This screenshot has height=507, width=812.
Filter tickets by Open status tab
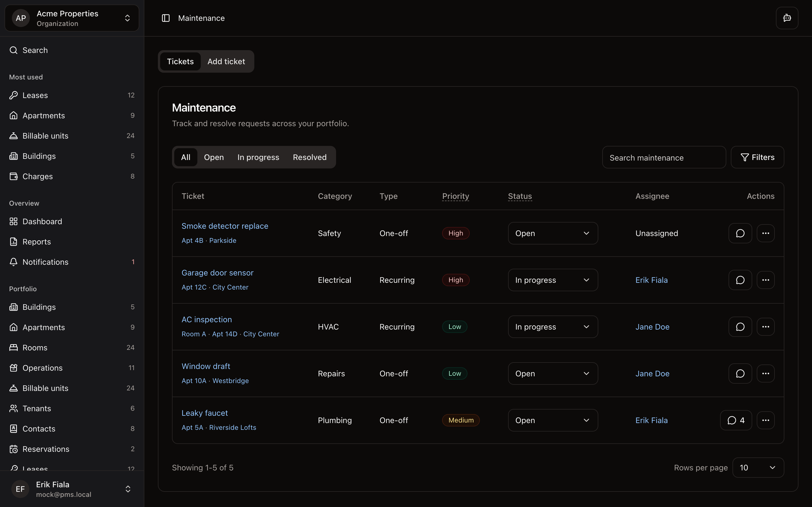(214, 157)
